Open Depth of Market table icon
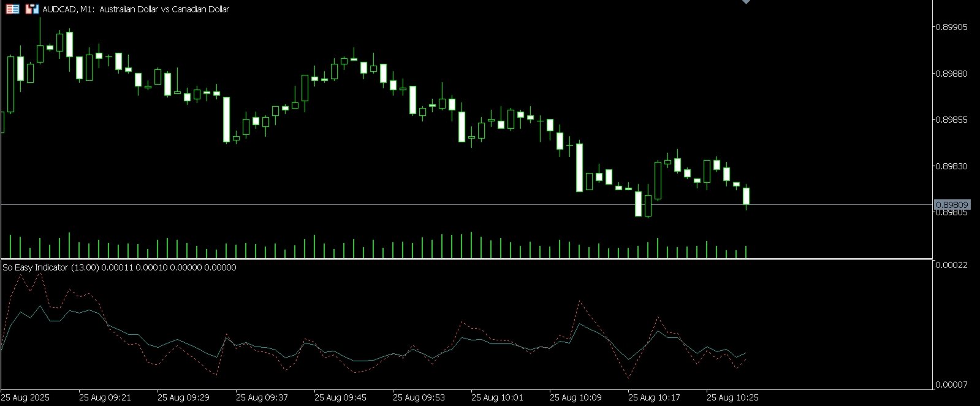The image size is (980, 406). 12,9
